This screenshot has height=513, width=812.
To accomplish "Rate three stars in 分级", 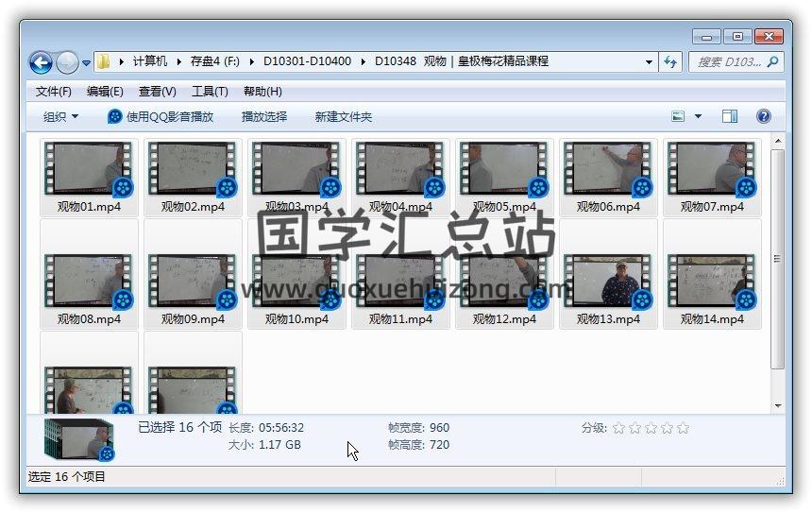I will (651, 428).
